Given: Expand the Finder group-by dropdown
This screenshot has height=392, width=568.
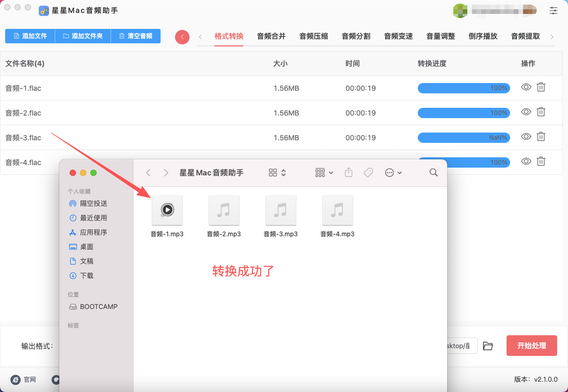Looking at the screenshot, I should [x=324, y=173].
